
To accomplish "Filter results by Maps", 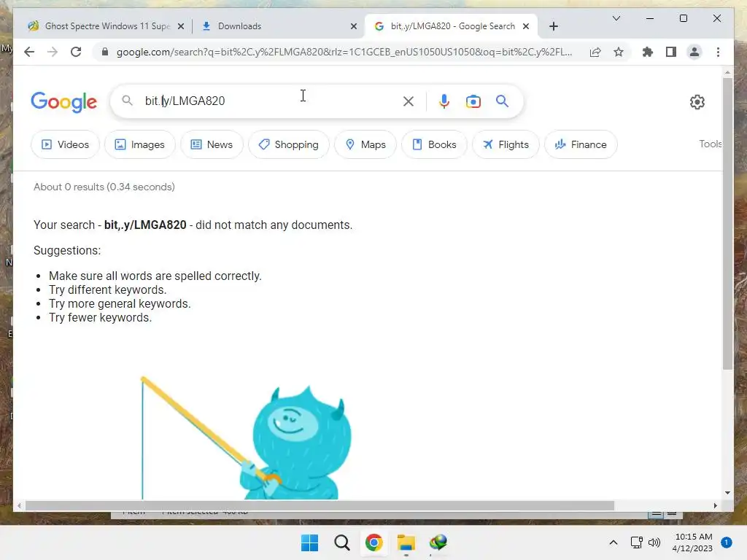I will tap(365, 144).
